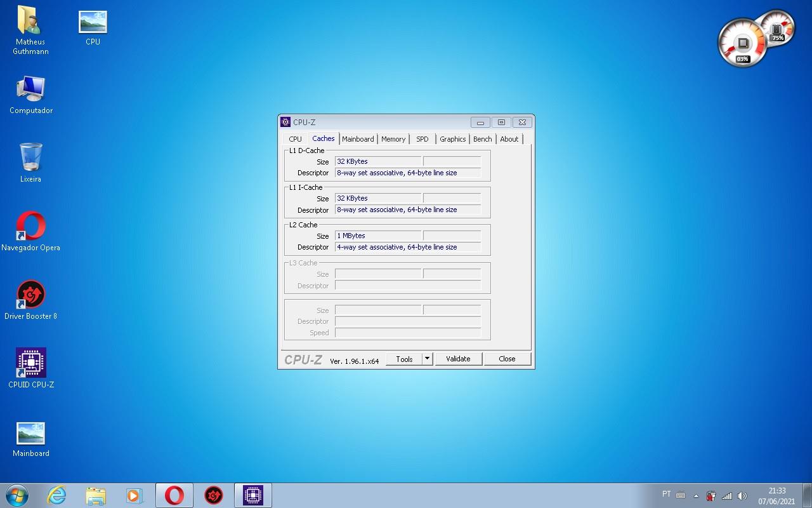Click the Close button in CPU-Z

click(x=507, y=359)
